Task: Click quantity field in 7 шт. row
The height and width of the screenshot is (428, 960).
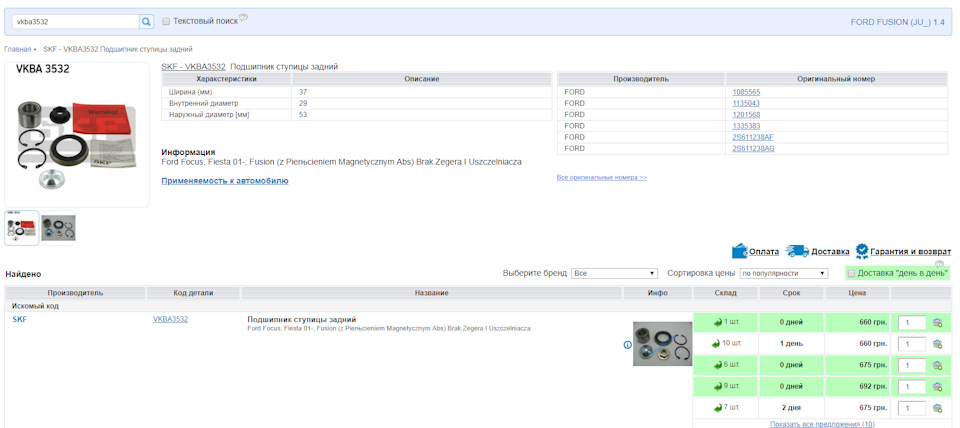Action: [x=912, y=408]
